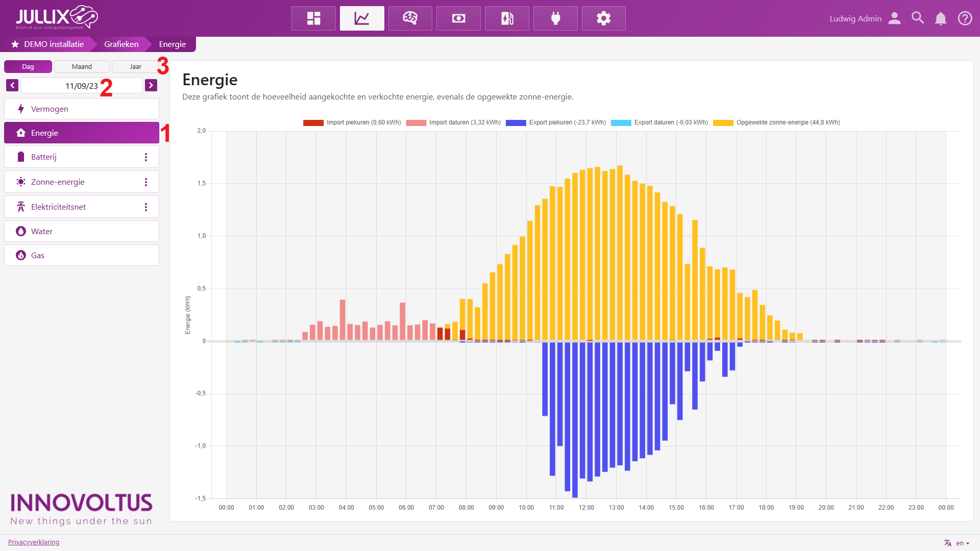The image size is (980, 551).
Task: Click the search magnifier icon
Action: click(917, 18)
